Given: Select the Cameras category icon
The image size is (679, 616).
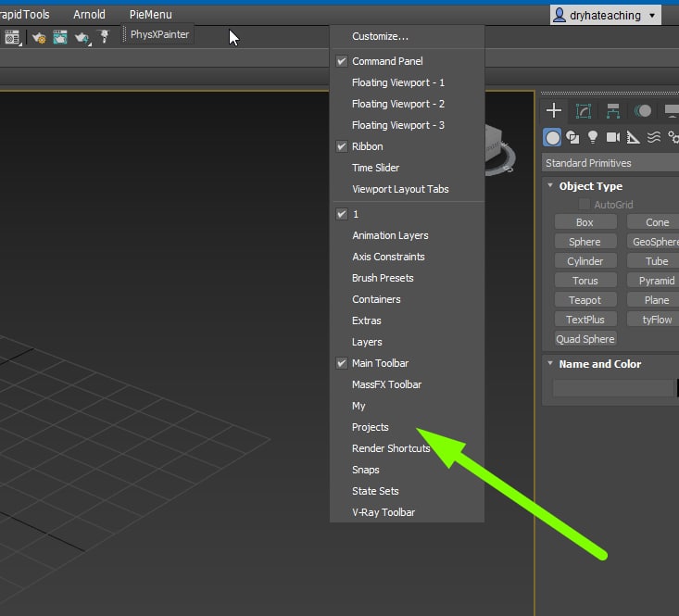Looking at the screenshot, I should coord(613,138).
